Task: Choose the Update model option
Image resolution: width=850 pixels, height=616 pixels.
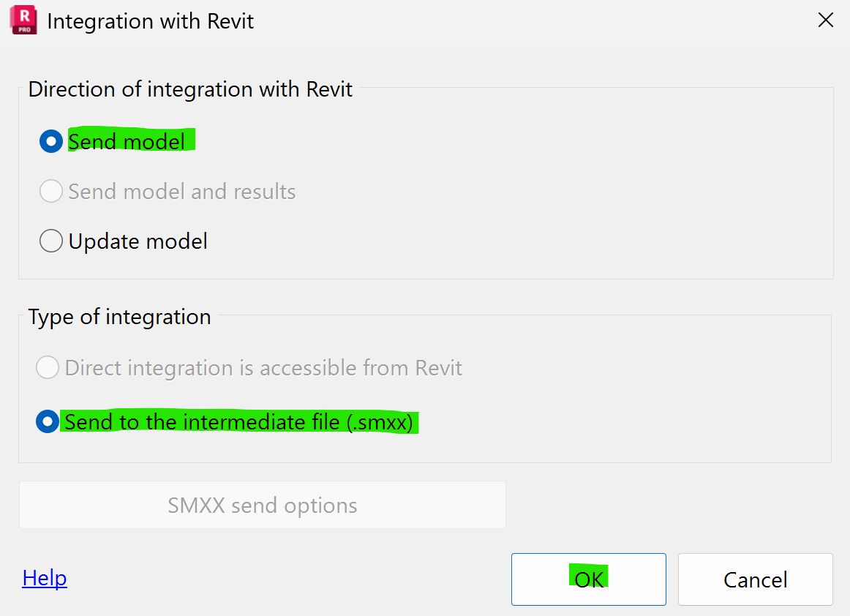Action: [50, 241]
